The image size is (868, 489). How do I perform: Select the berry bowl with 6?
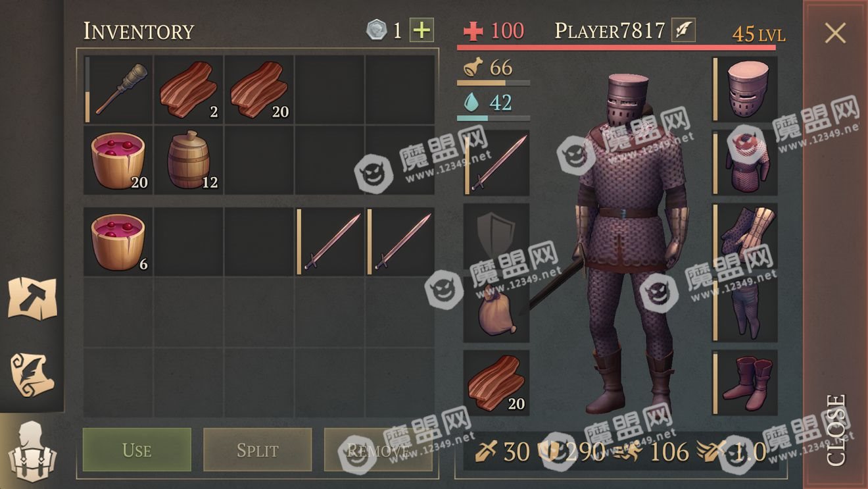(118, 241)
